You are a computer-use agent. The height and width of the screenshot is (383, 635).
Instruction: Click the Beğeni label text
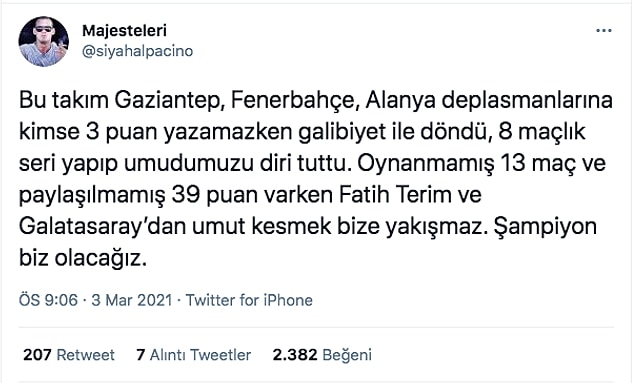347,355
